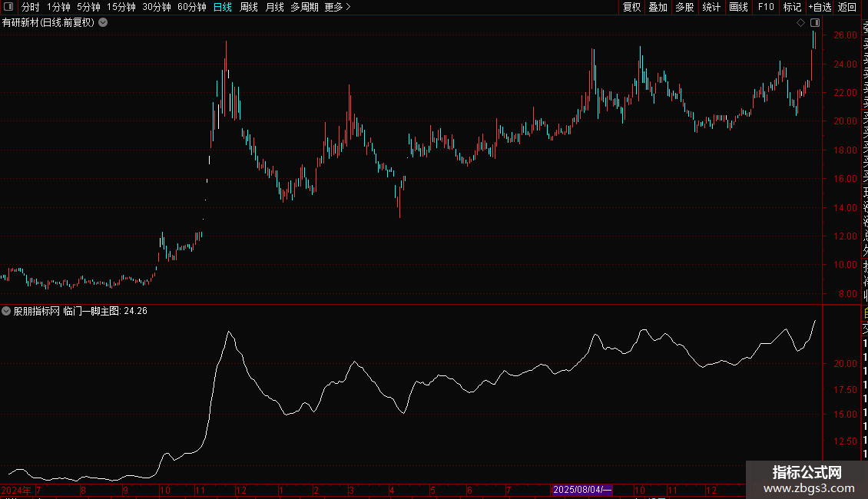Click month 10 of 2024 on the time axis

[x=165, y=490]
